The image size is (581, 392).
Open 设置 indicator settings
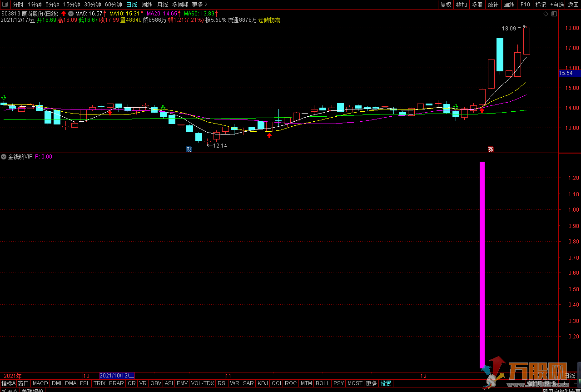[386, 383]
